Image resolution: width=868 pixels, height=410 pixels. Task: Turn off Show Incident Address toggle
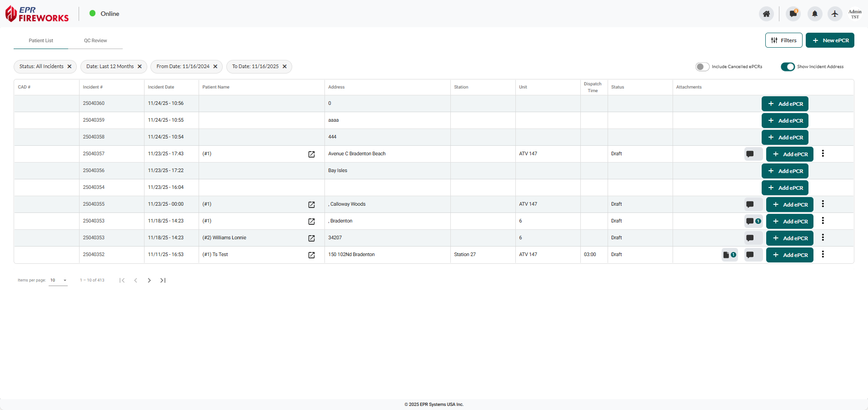[788, 67]
